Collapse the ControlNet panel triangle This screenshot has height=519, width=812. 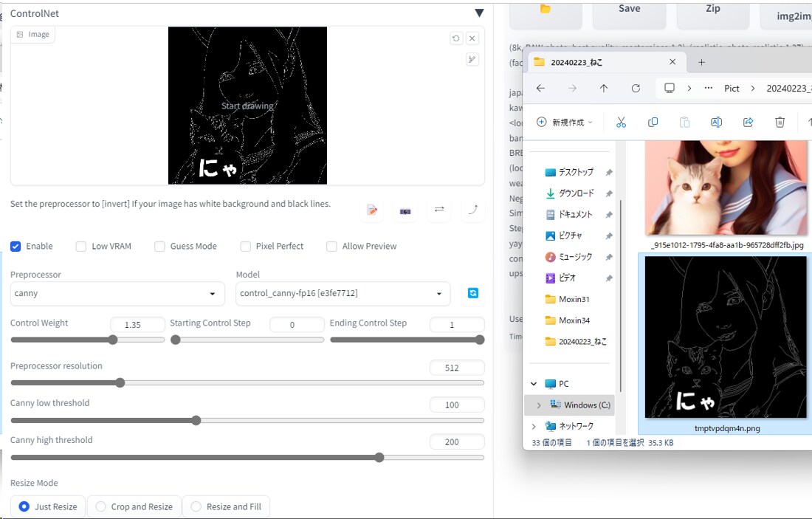click(x=479, y=13)
